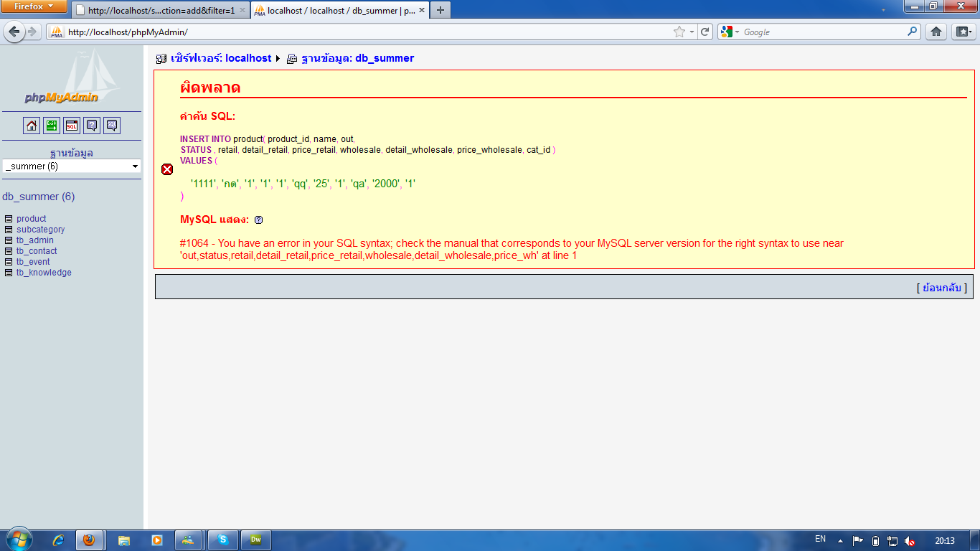The height and width of the screenshot is (551, 980).
Task: Open the Windows Start orb
Action: 19,540
